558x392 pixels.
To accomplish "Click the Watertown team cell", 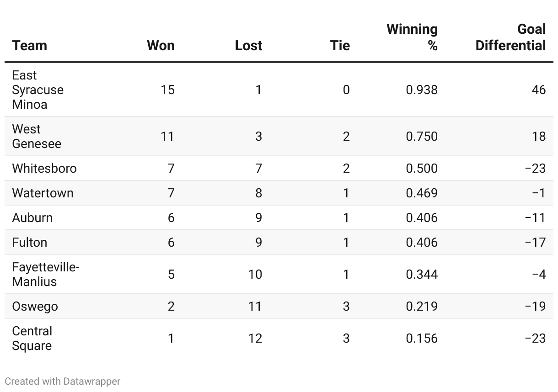I will 43,193.
